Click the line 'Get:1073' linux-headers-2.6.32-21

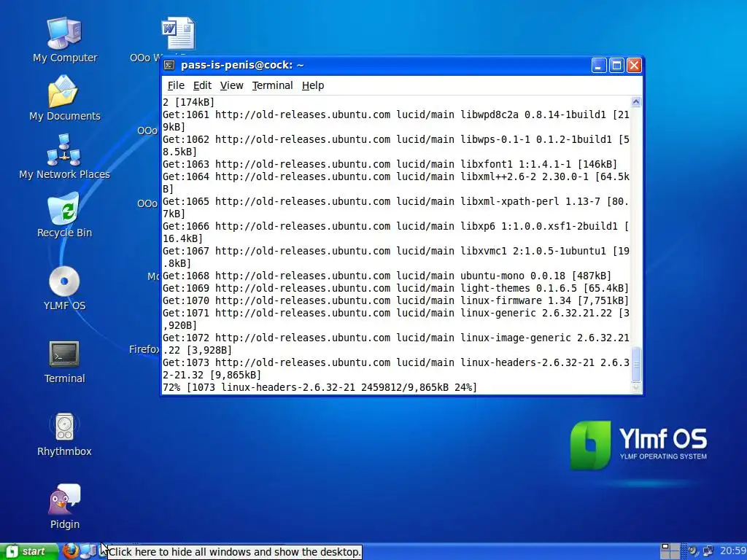click(396, 368)
